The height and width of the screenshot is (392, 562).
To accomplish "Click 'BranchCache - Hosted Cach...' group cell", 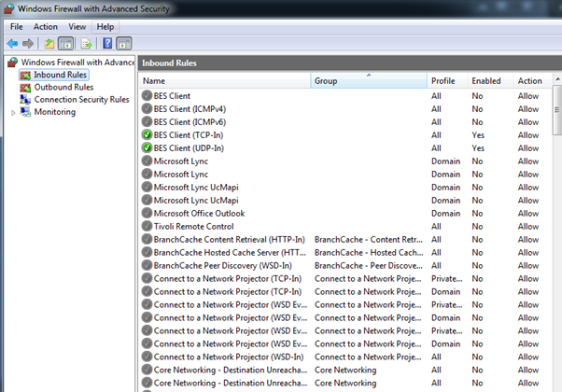I will pos(369,252).
